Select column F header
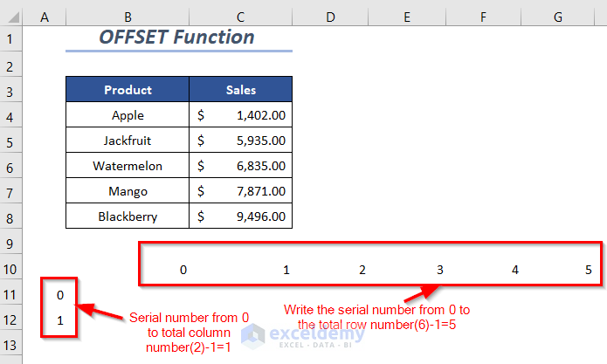Image resolution: width=607 pixels, height=364 pixels. coord(483,17)
